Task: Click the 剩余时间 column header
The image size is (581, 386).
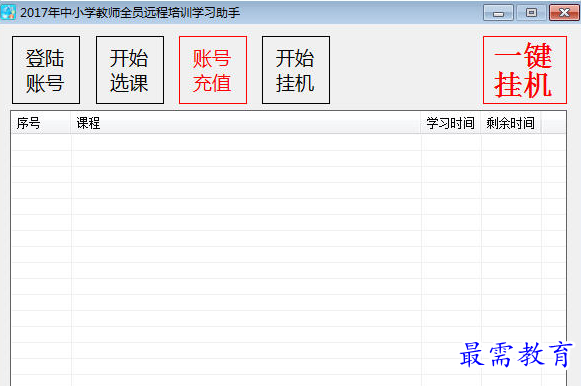Action: click(511, 123)
